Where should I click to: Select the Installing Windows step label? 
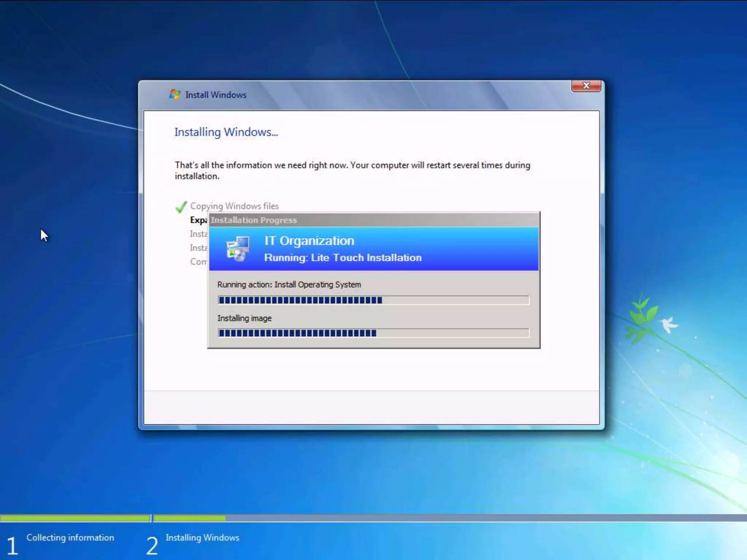pos(202,537)
